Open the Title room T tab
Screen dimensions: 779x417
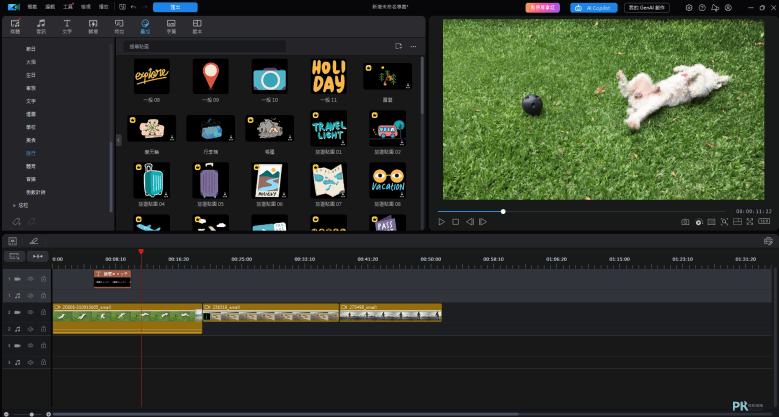(67, 26)
